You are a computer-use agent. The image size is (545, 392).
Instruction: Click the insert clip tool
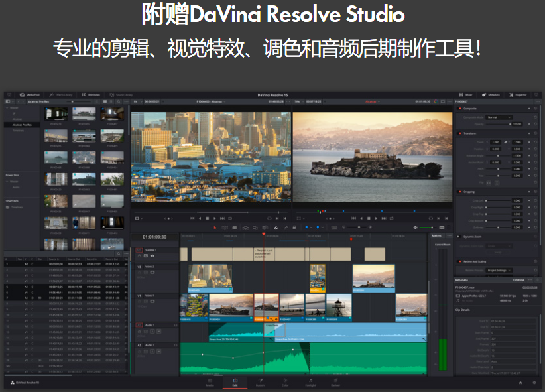click(245, 228)
